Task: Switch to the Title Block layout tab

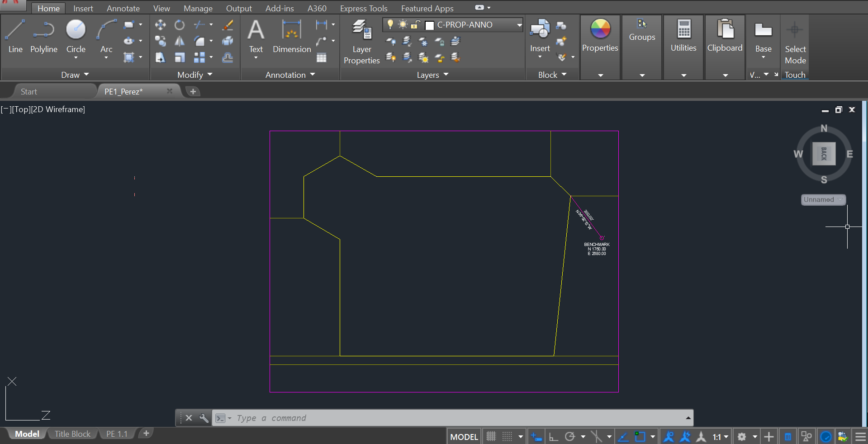Action: (x=72, y=434)
